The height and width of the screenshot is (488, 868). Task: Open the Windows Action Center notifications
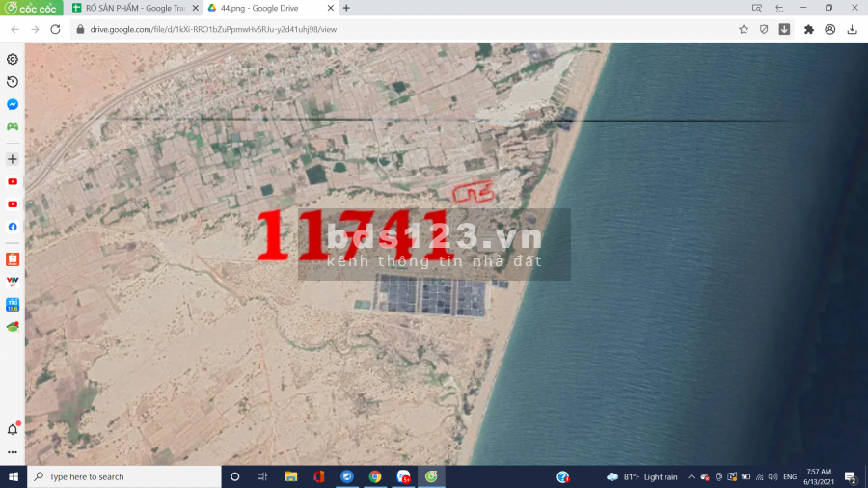pos(851,476)
